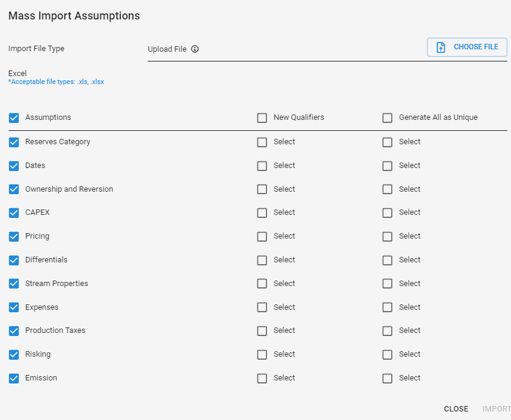
Task: Uncheck the CAPEX checkbox
Action: (x=14, y=212)
